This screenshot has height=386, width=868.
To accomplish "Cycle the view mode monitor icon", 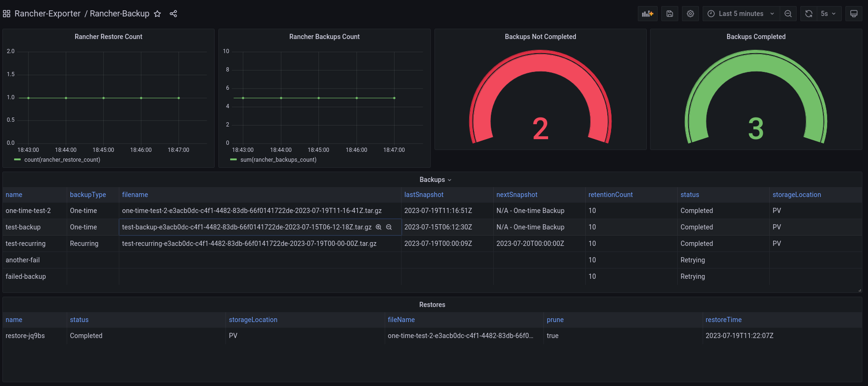I will click(x=854, y=14).
